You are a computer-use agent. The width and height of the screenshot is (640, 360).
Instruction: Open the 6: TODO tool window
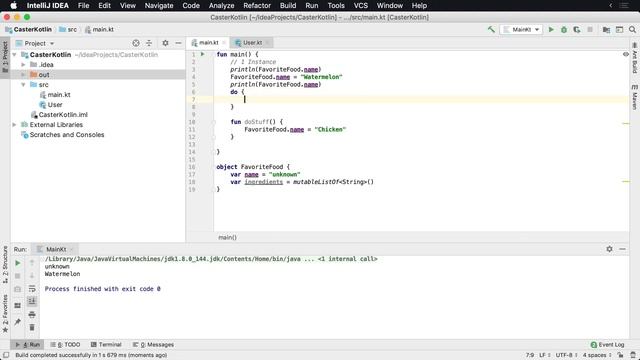(x=65, y=344)
